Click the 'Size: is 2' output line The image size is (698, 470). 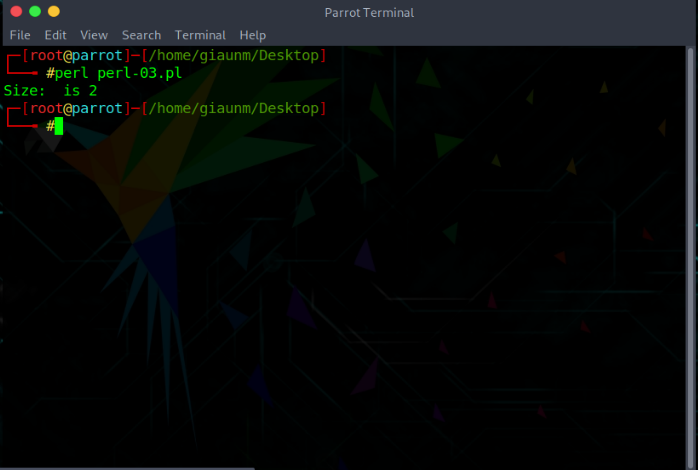tap(50, 91)
